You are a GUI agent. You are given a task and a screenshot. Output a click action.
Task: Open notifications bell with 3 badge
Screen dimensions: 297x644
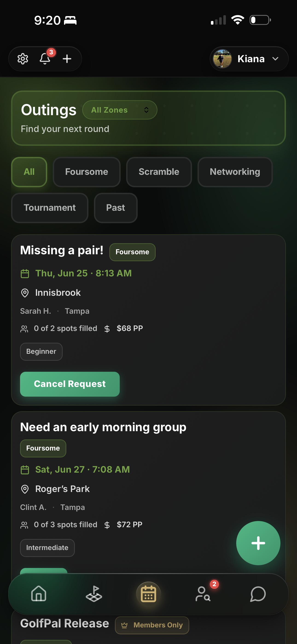[x=45, y=59]
